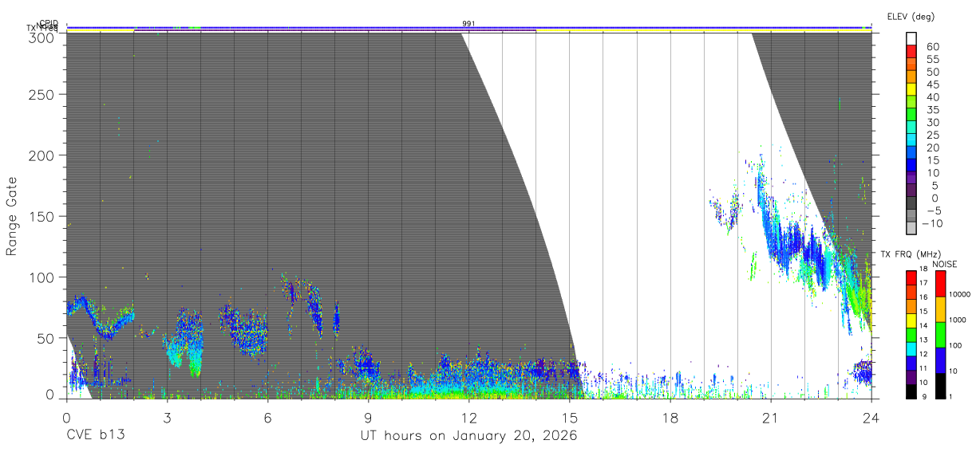
Task: Click the '21' tick on the UT hours axis
Action: [770, 417]
